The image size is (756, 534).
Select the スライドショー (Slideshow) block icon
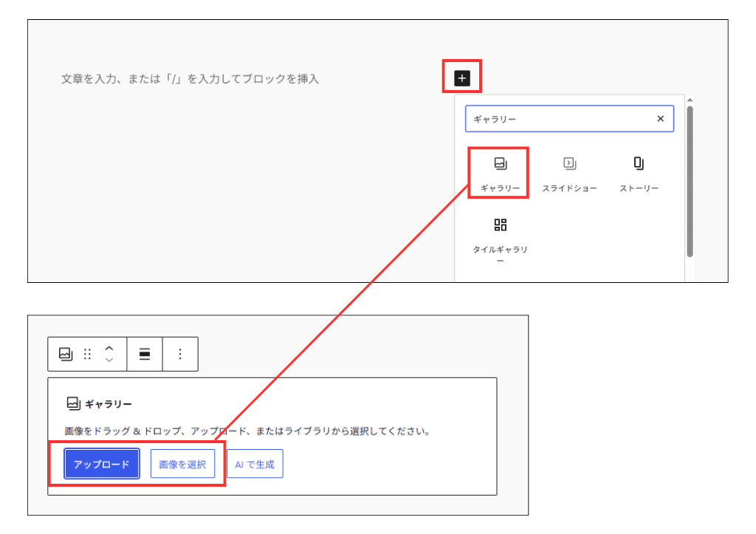click(x=568, y=164)
